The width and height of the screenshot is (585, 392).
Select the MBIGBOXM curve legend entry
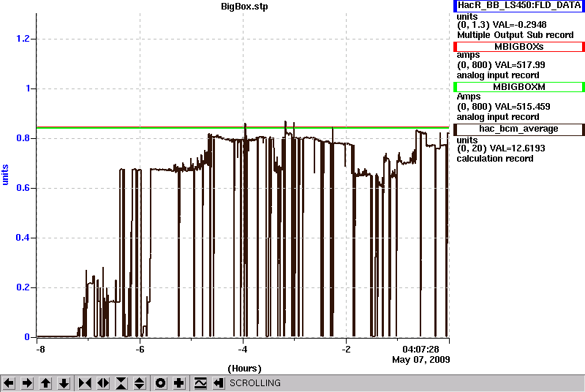pos(519,87)
